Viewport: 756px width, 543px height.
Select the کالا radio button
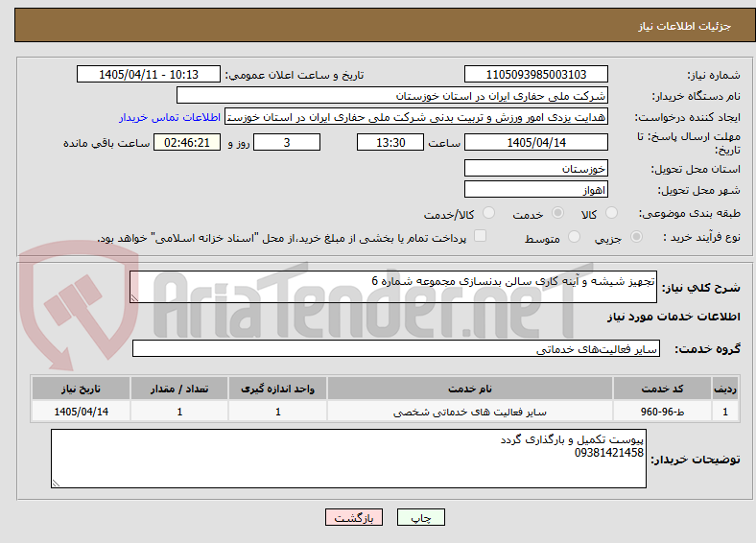click(611, 213)
